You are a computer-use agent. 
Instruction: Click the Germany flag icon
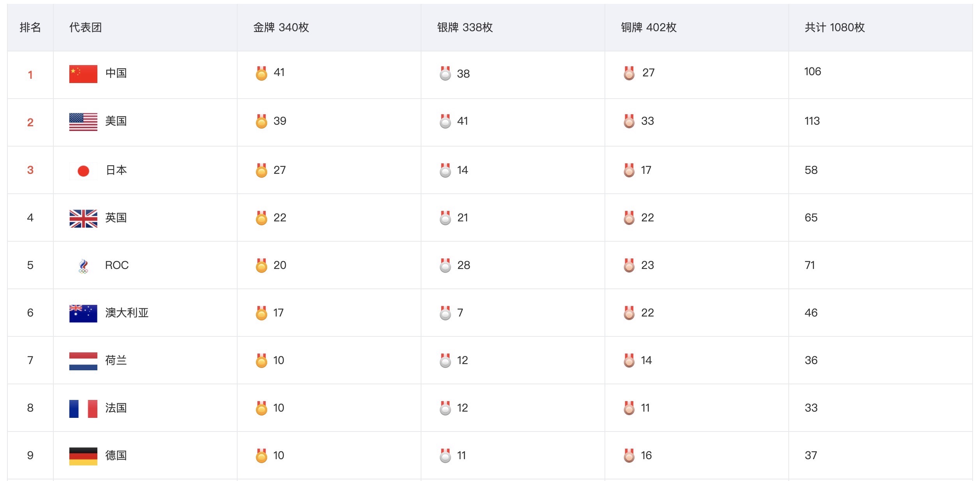point(83,456)
